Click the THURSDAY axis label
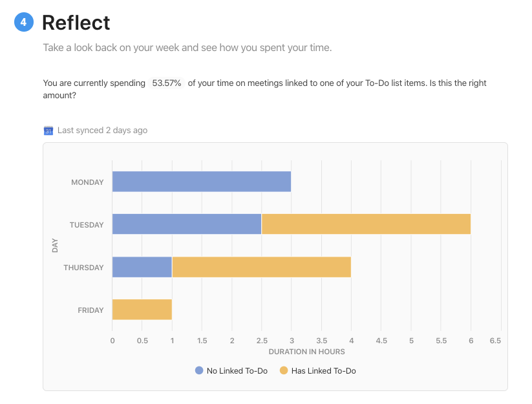Viewport: 532px width, 404px height. (83, 268)
